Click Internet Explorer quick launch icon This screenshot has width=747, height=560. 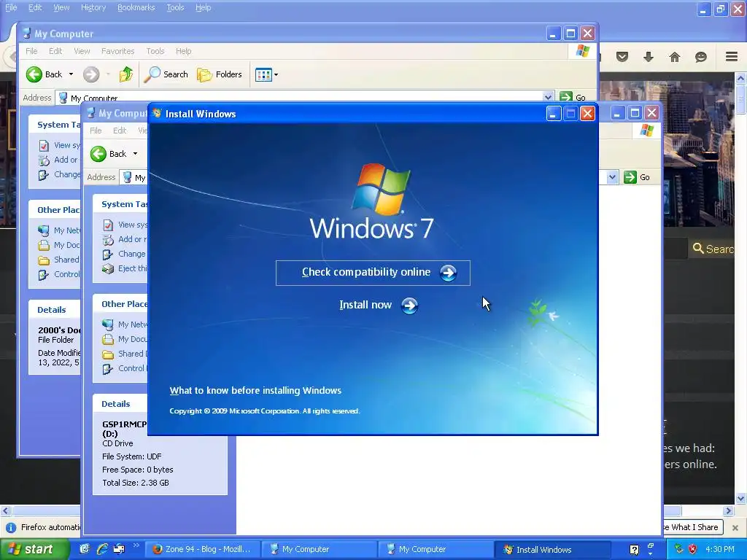click(102, 549)
